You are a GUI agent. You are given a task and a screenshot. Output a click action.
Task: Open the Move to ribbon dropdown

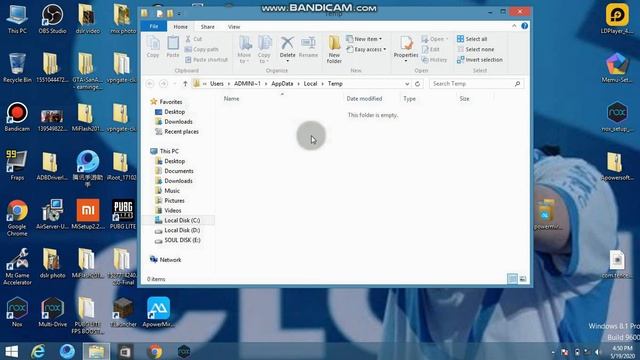click(244, 49)
